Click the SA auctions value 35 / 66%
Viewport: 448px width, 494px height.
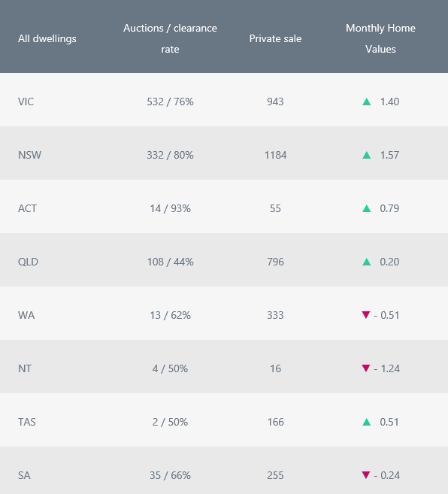[x=170, y=475]
